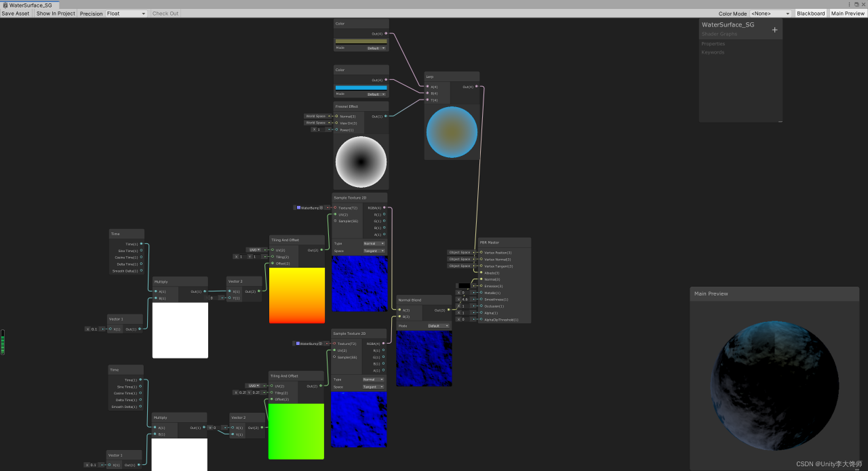
Task: Click the PBR Master Albedo(3) port
Action: (481, 272)
